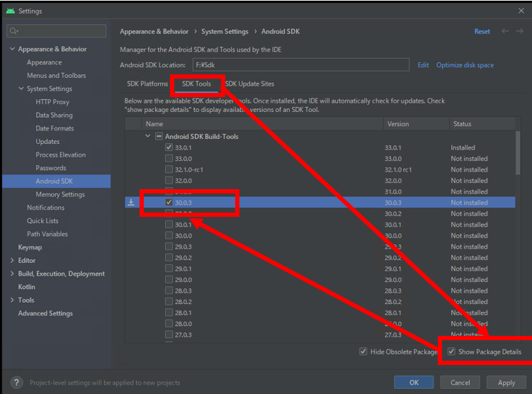Click Appearance & Behavior in the breadcrumb
532x394 pixels.
pos(154,32)
